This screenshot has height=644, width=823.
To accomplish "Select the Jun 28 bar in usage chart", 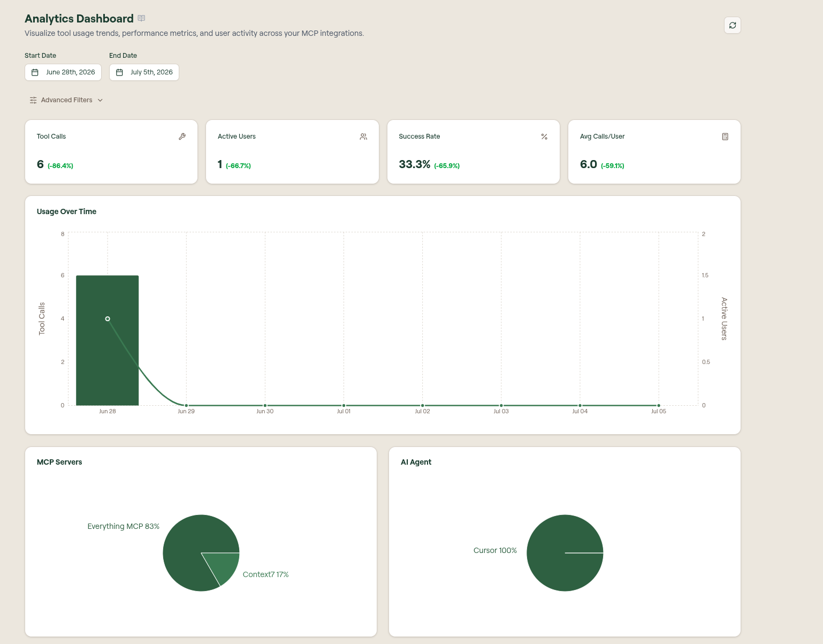I will (108, 340).
